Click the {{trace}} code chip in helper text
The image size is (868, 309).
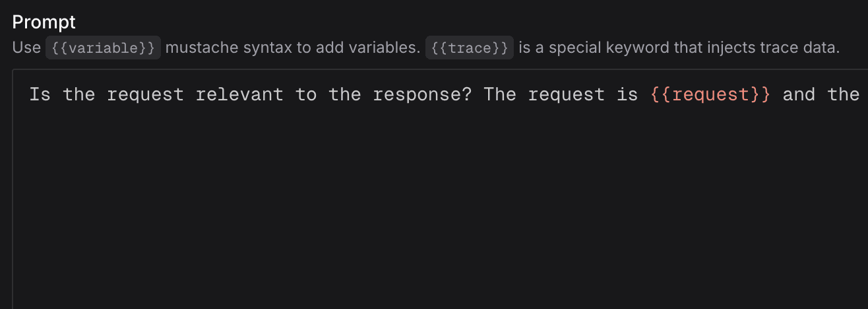point(469,48)
